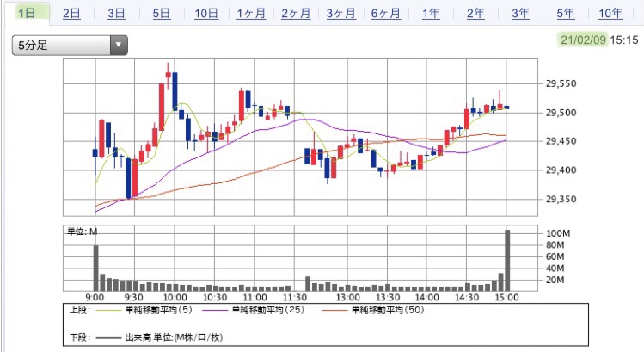Image resolution: width=644 pixels, height=352 pixels.
Task: Click the 11:30 time axis label
Action: point(294,297)
